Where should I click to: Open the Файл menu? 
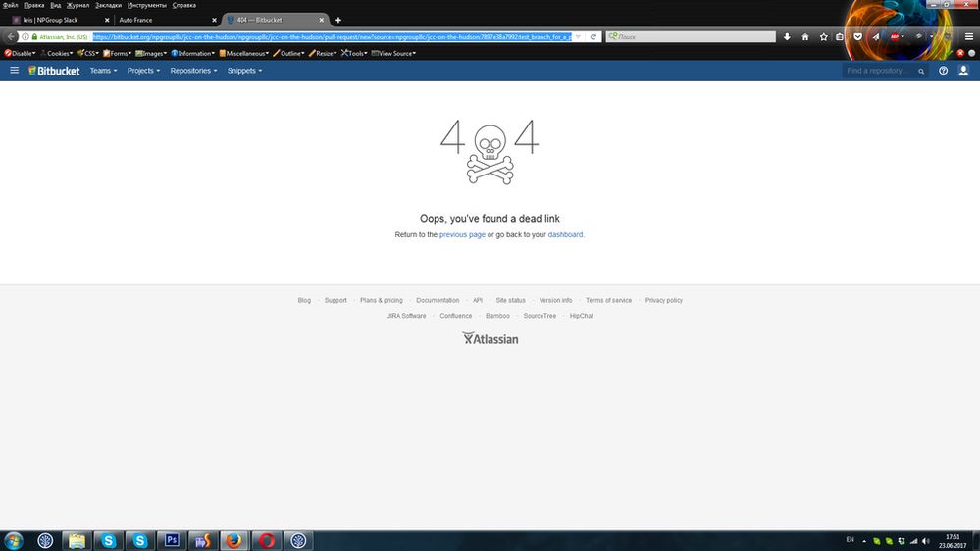10,5
